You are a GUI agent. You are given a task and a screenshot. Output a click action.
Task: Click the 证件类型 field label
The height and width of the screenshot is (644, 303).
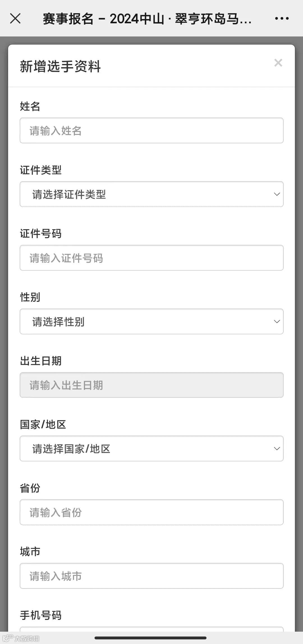pyautogui.click(x=41, y=170)
